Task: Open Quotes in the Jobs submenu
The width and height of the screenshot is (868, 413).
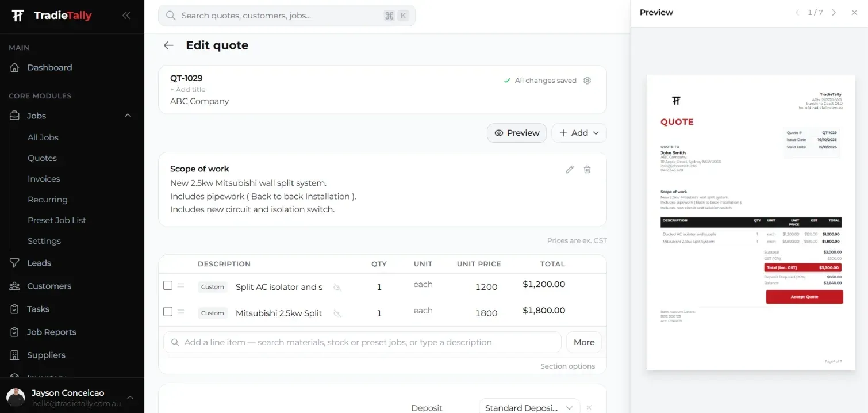Action: 42,158
